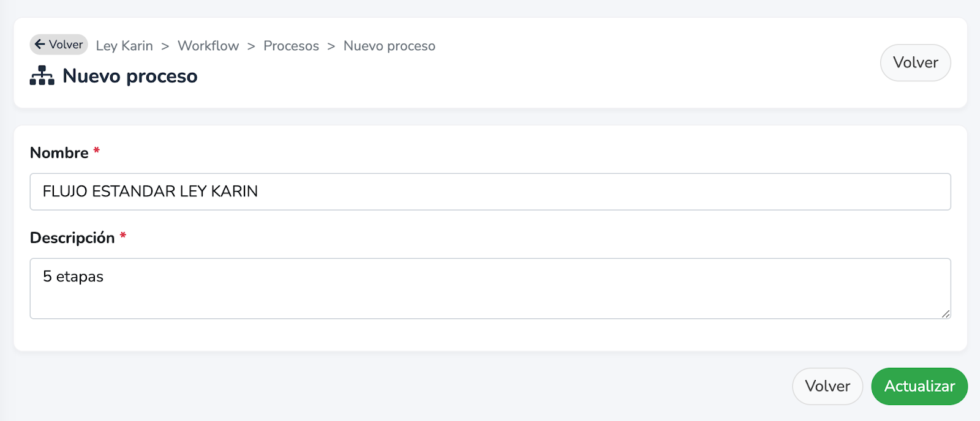The height and width of the screenshot is (421, 980).
Task: Click the left arrow icon in Volver pill
Action: 40,44
